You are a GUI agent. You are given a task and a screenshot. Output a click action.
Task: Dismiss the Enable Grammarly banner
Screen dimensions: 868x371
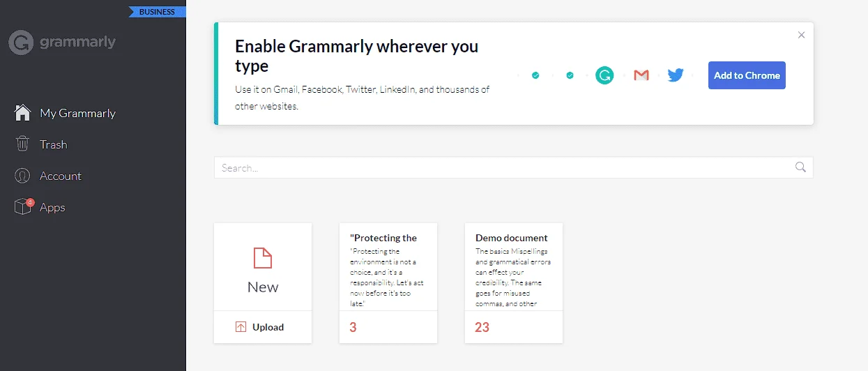pyautogui.click(x=801, y=35)
